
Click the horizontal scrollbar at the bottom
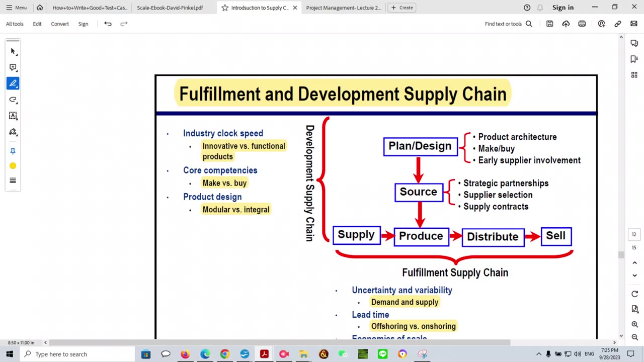point(279,342)
